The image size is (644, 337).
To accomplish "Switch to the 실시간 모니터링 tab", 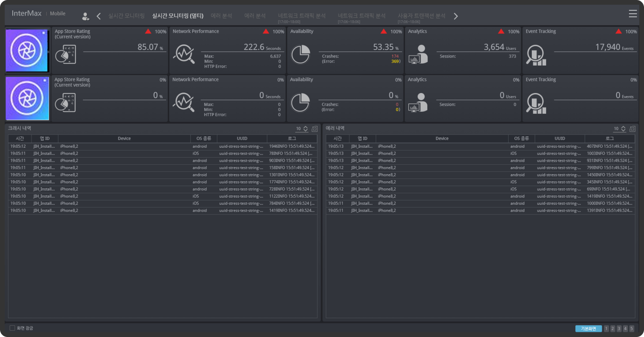I will pos(126,16).
